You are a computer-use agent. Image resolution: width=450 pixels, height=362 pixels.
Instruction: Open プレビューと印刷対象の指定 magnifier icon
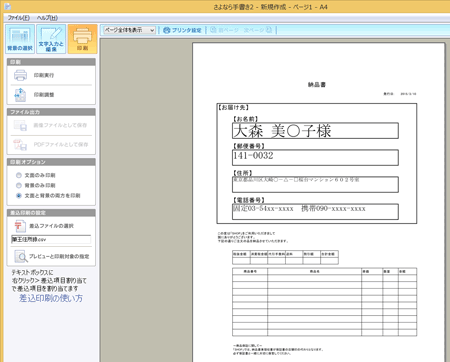(x=21, y=256)
